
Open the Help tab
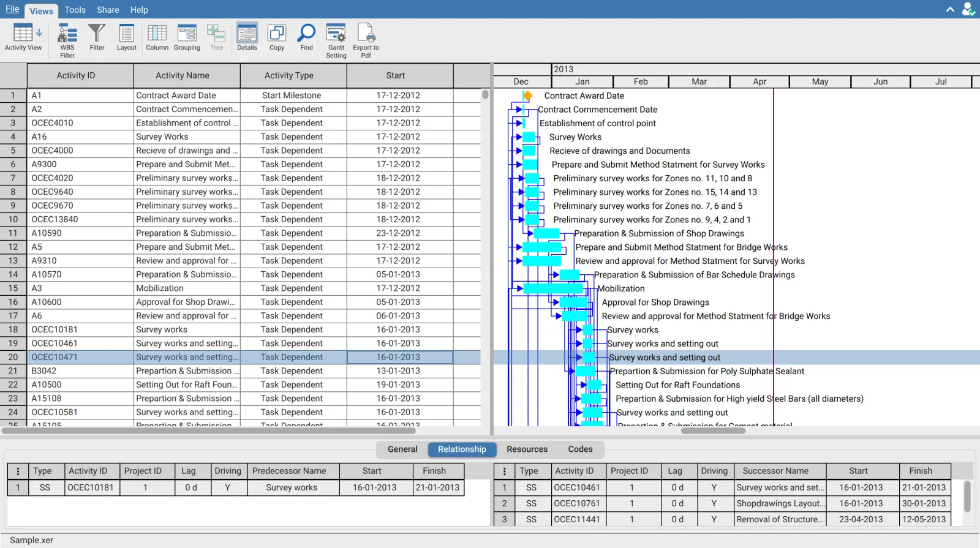point(139,10)
